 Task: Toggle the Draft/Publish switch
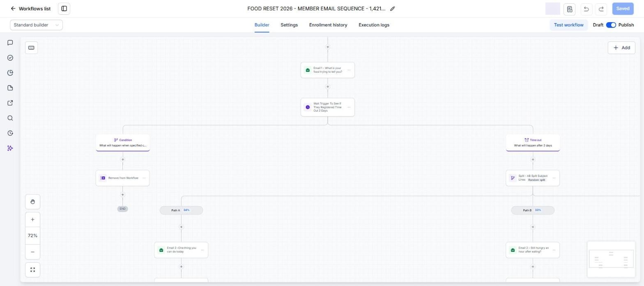(611, 25)
